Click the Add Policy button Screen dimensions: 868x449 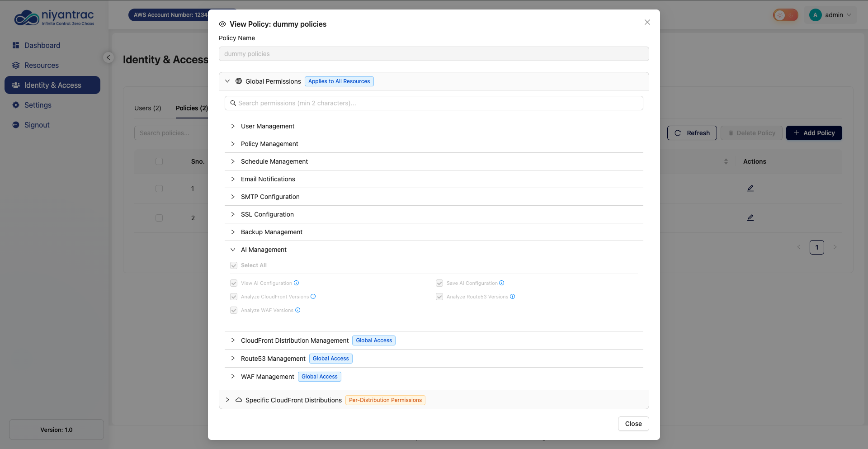point(814,133)
